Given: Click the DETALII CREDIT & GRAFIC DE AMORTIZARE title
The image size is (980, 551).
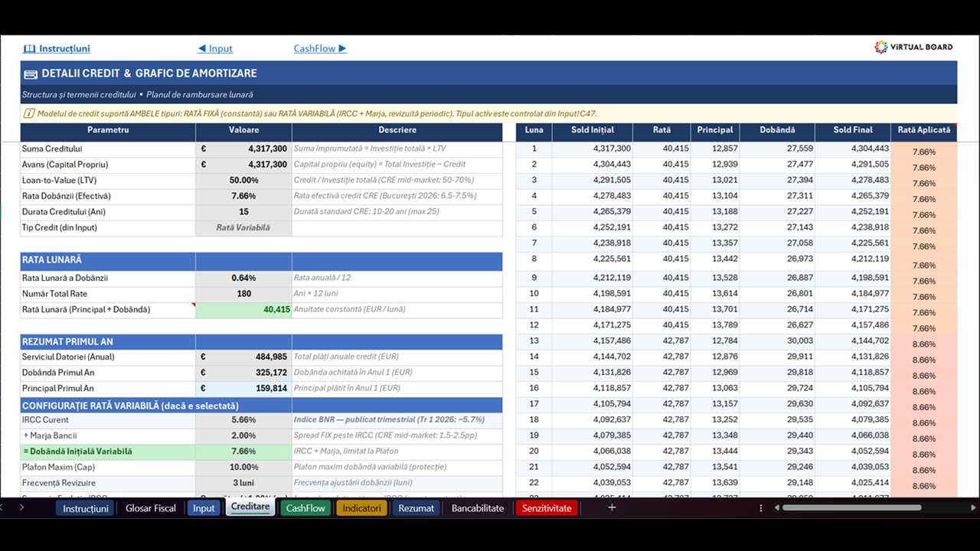Looking at the screenshot, I should 149,73.
